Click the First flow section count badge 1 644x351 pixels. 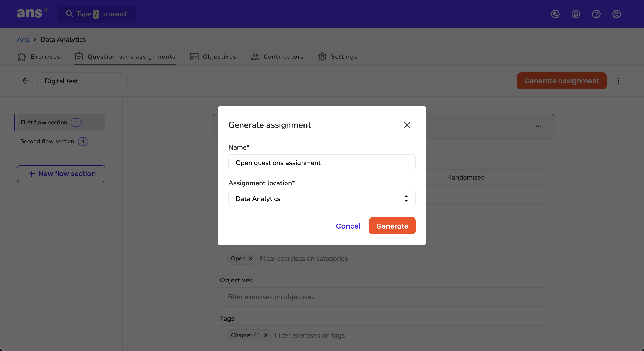[76, 122]
